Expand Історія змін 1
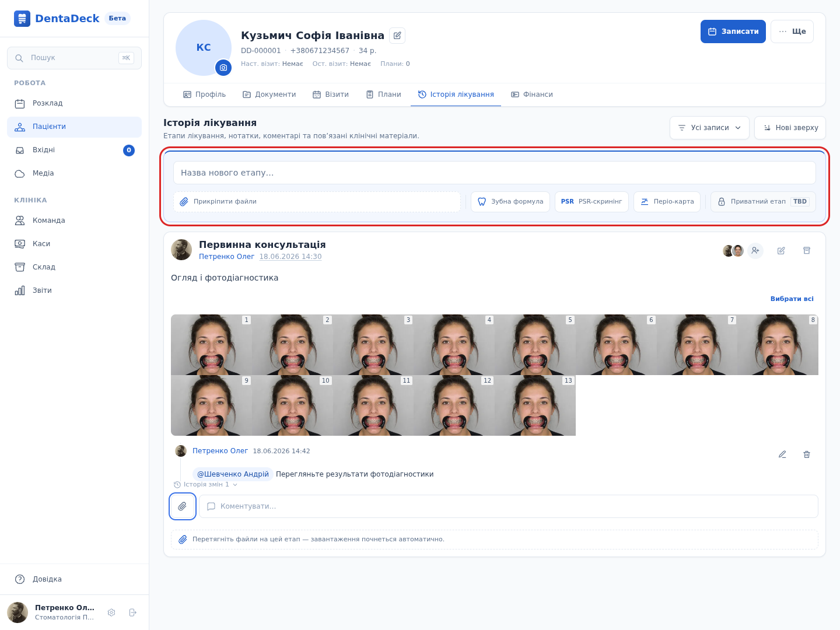Image resolution: width=840 pixels, height=630 pixels. [x=206, y=485]
